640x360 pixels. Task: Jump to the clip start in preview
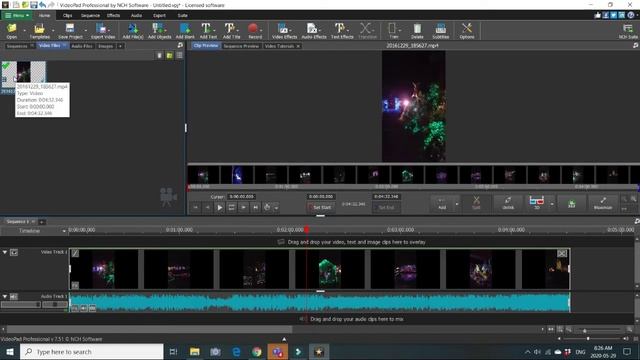pos(196,207)
